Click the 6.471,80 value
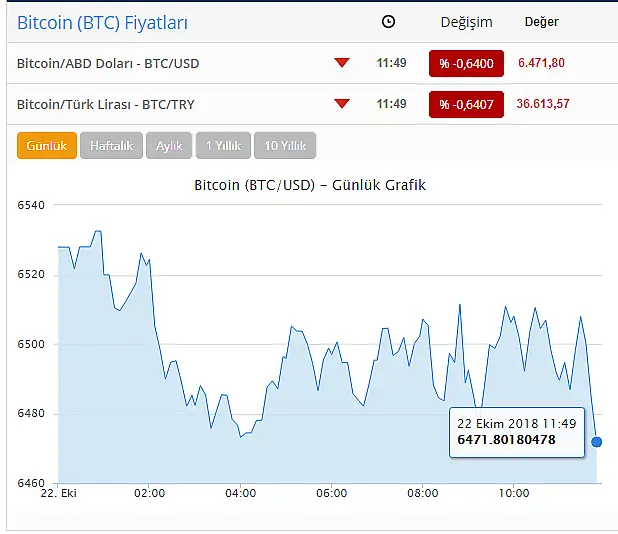618x534 pixels. point(541,63)
